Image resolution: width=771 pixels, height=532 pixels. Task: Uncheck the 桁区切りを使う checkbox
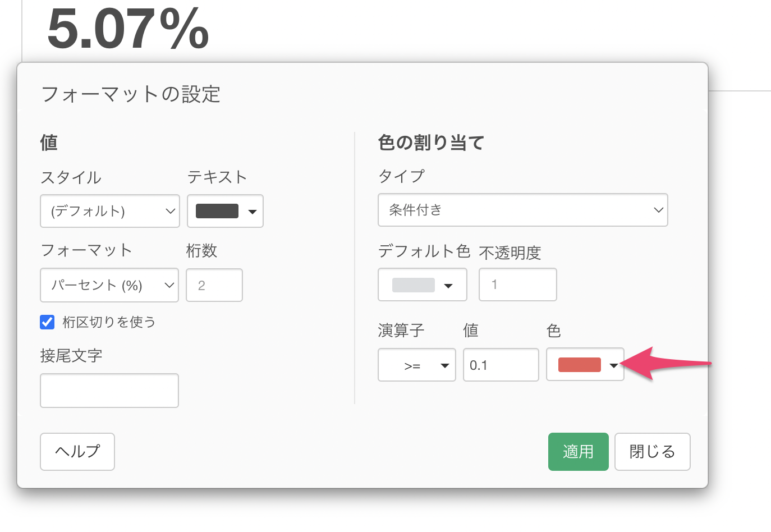click(48, 322)
